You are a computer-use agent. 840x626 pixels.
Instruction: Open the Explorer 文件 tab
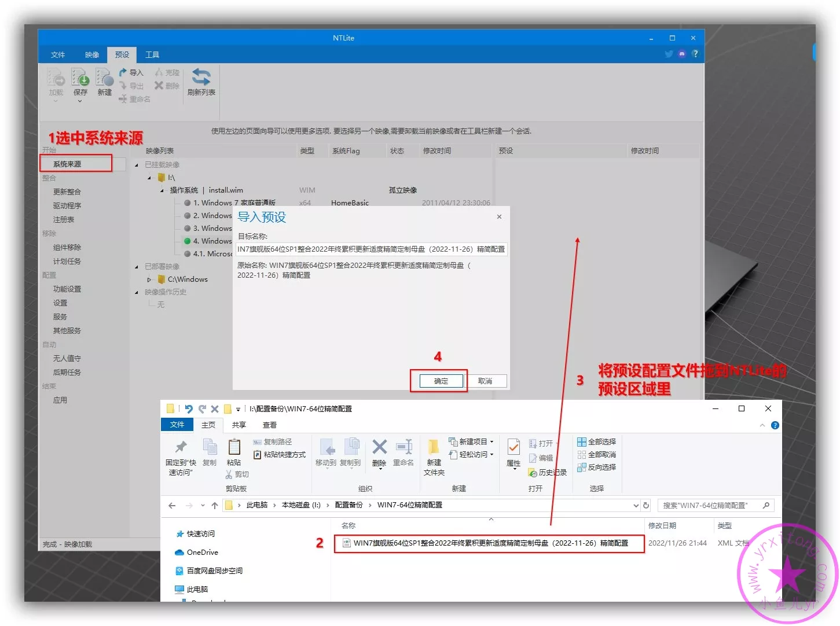click(x=177, y=425)
